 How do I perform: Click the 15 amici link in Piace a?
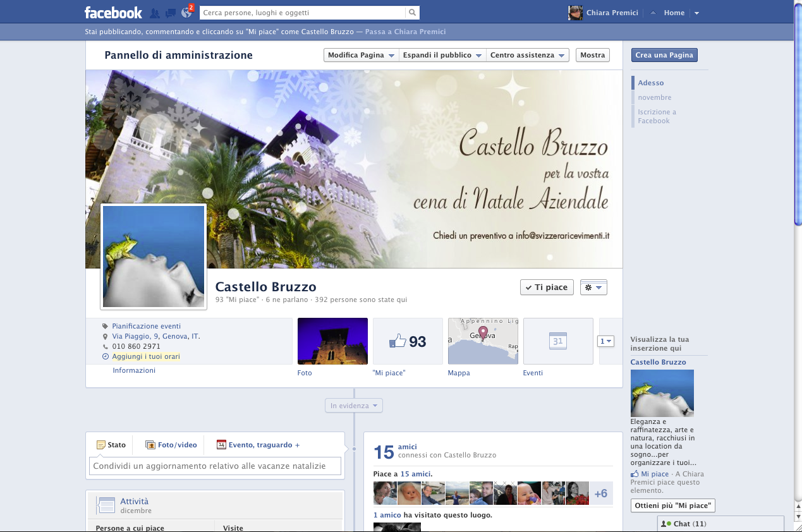(416, 474)
